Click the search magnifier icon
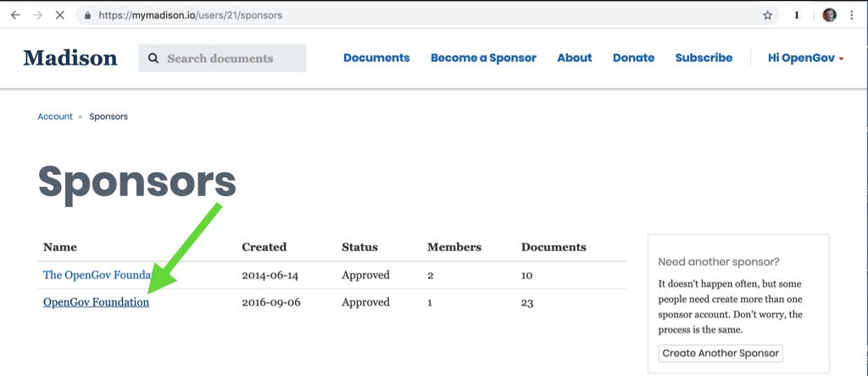868x376 pixels. coord(153,59)
